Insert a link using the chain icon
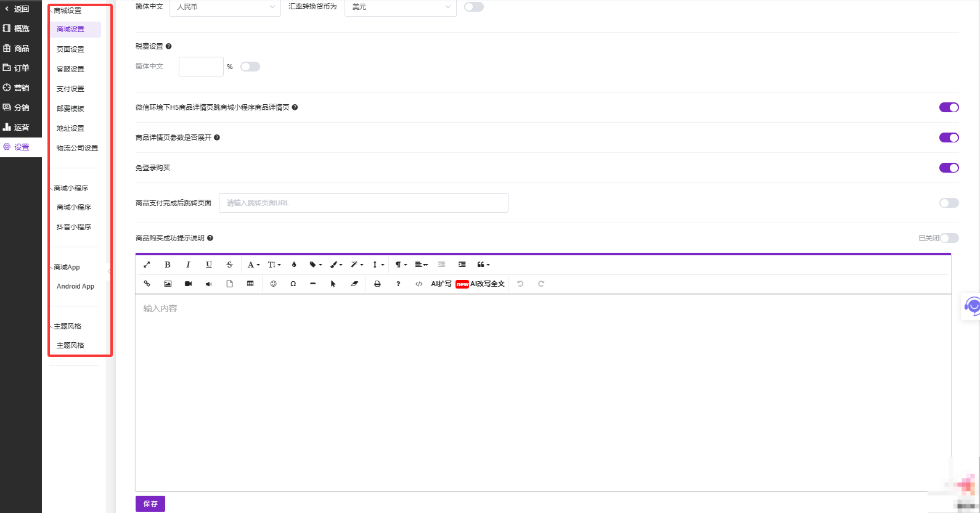The image size is (980, 513). click(x=147, y=284)
